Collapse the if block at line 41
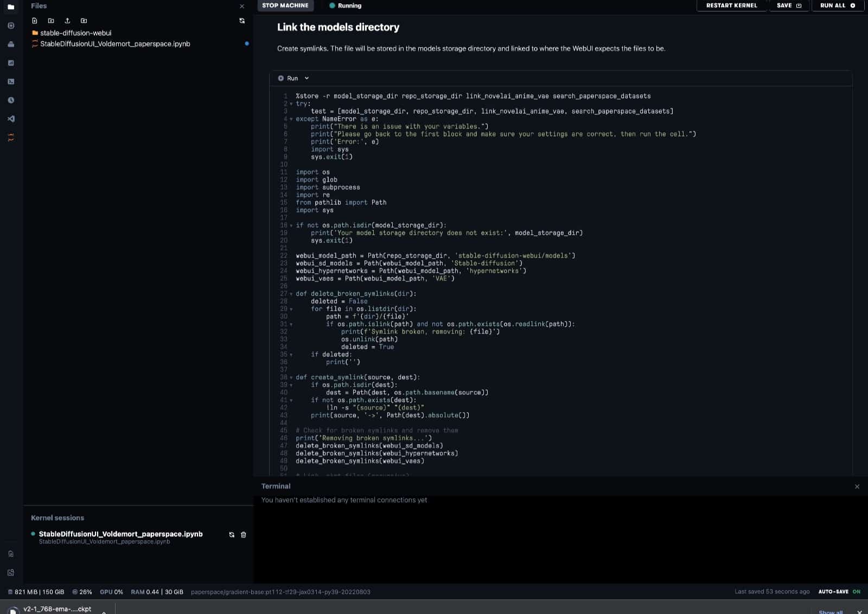This screenshot has width=868, height=614. pyautogui.click(x=291, y=400)
